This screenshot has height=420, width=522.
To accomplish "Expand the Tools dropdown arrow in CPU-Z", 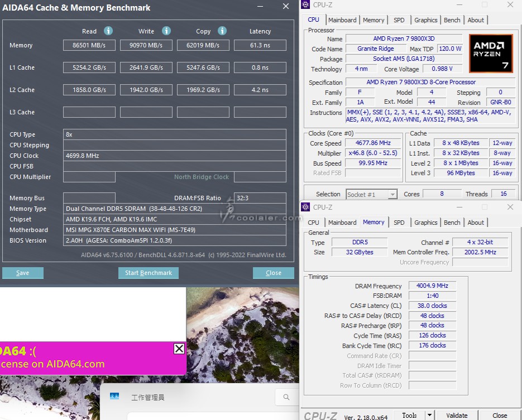I will pos(429,415).
